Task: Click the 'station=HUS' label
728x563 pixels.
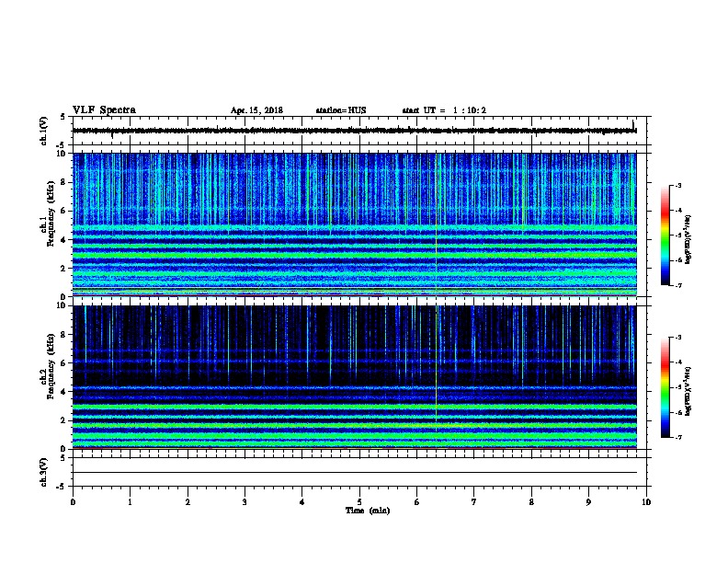Action: click(x=341, y=110)
